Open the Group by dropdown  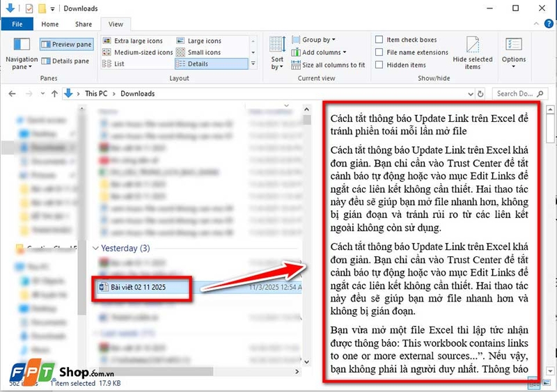click(313, 40)
